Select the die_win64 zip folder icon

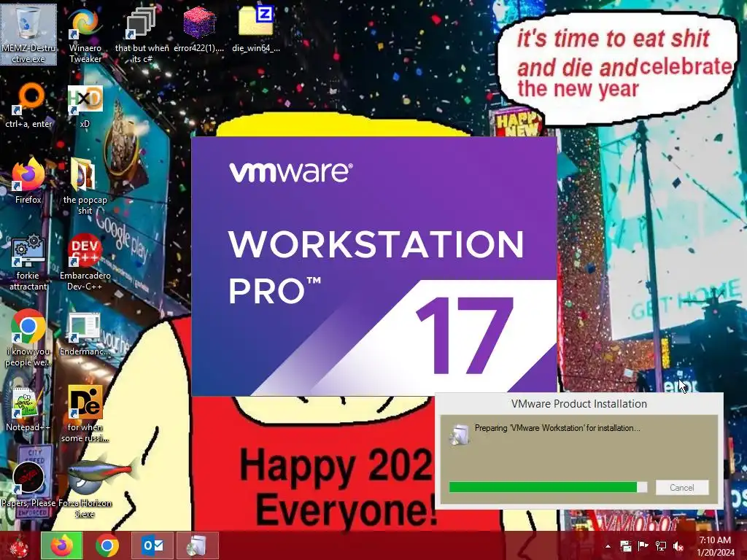(256, 29)
